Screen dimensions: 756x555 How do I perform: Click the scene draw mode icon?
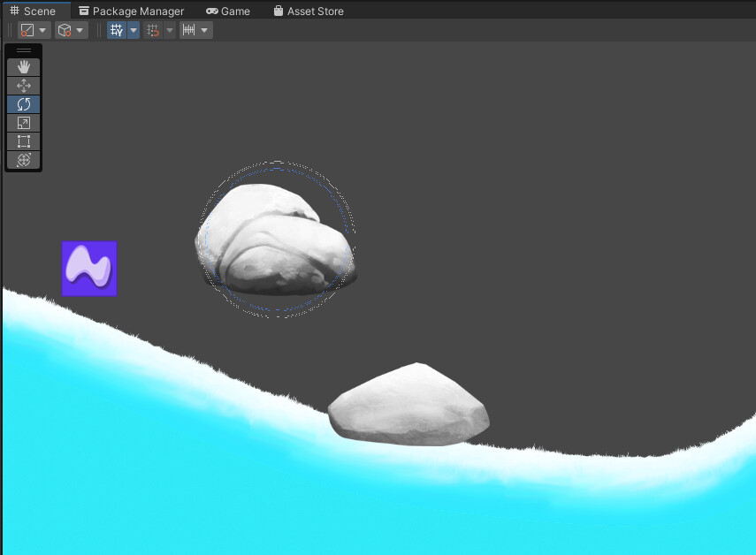tap(27, 29)
